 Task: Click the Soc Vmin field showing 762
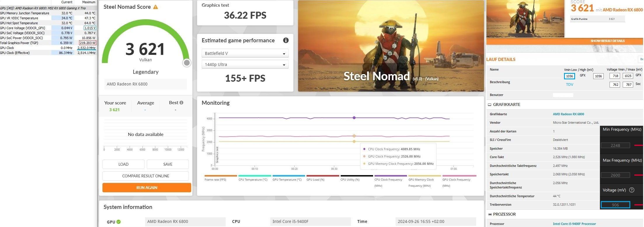click(x=615, y=85)
